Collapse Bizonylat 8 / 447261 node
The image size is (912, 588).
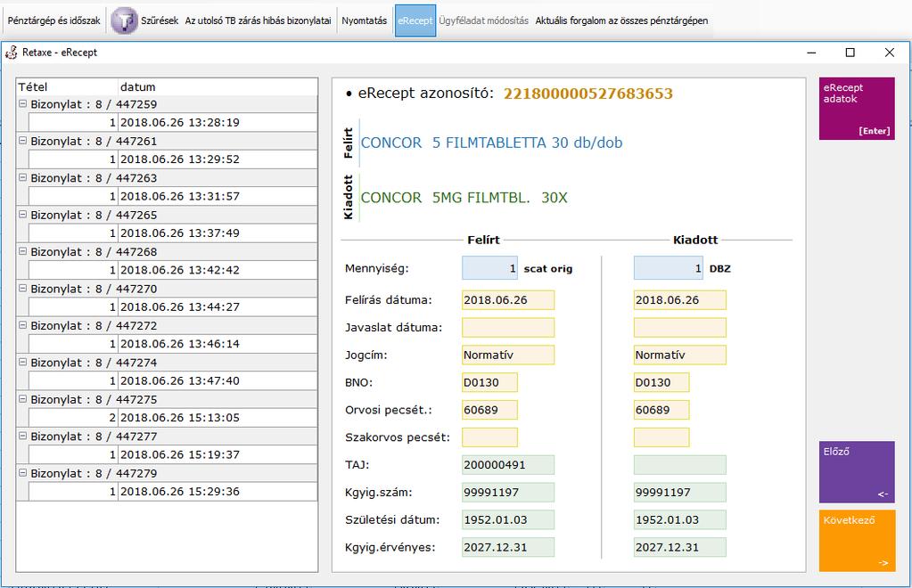22,141
